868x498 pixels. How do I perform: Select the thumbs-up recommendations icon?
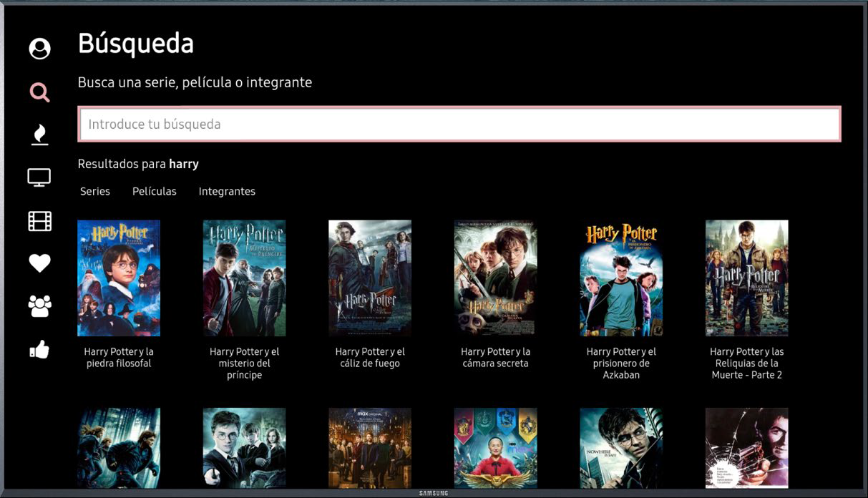coord(39,350)
